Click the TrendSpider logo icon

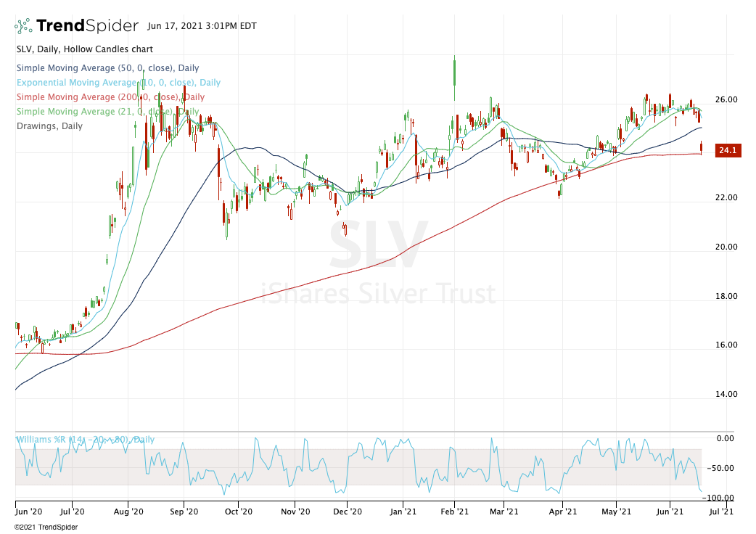pyautogui.click(x=24, y=26)
